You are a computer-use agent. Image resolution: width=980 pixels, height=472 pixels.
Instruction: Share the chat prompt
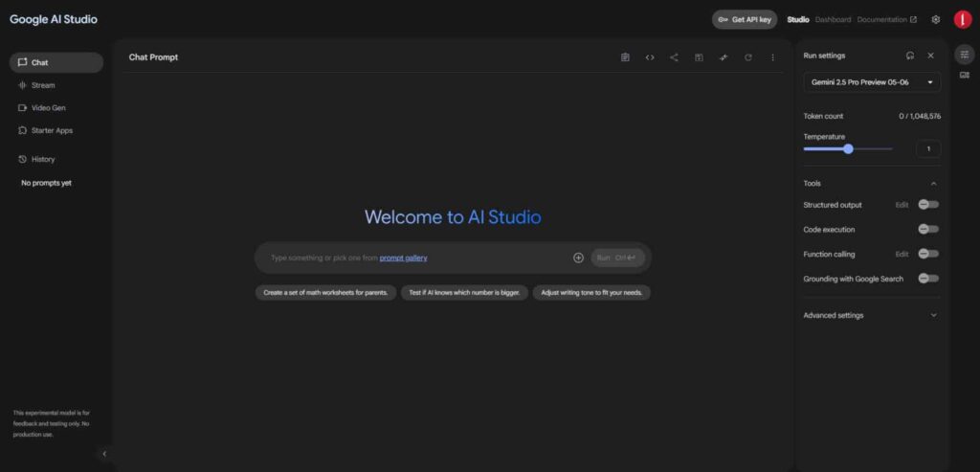[x=674, y=57]
